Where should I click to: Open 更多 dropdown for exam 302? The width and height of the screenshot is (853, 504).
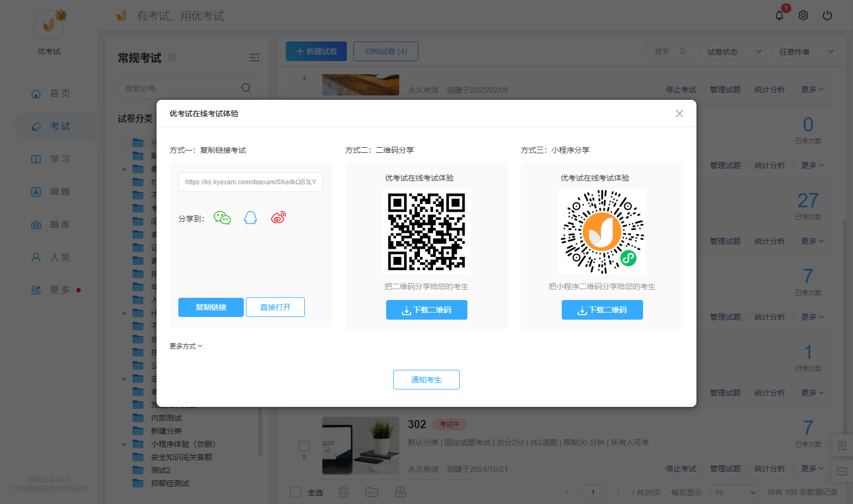coord(812,469)
